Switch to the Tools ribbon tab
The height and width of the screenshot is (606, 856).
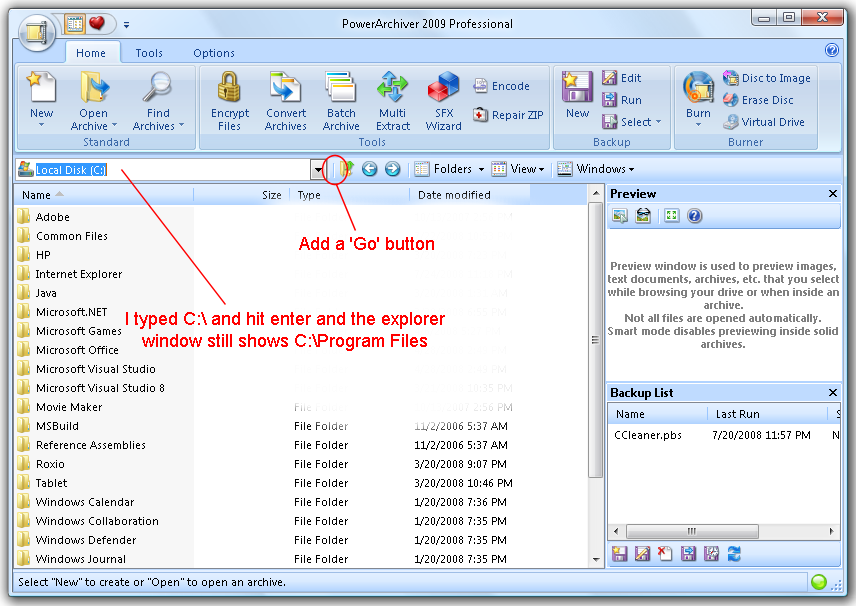[x=149, y=53]
